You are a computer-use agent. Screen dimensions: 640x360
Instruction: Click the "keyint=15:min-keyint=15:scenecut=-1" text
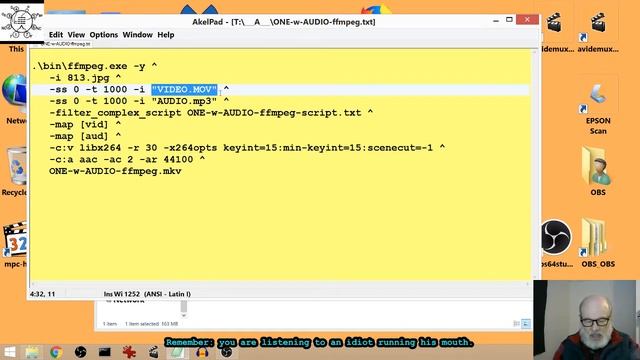pos(328,148)
